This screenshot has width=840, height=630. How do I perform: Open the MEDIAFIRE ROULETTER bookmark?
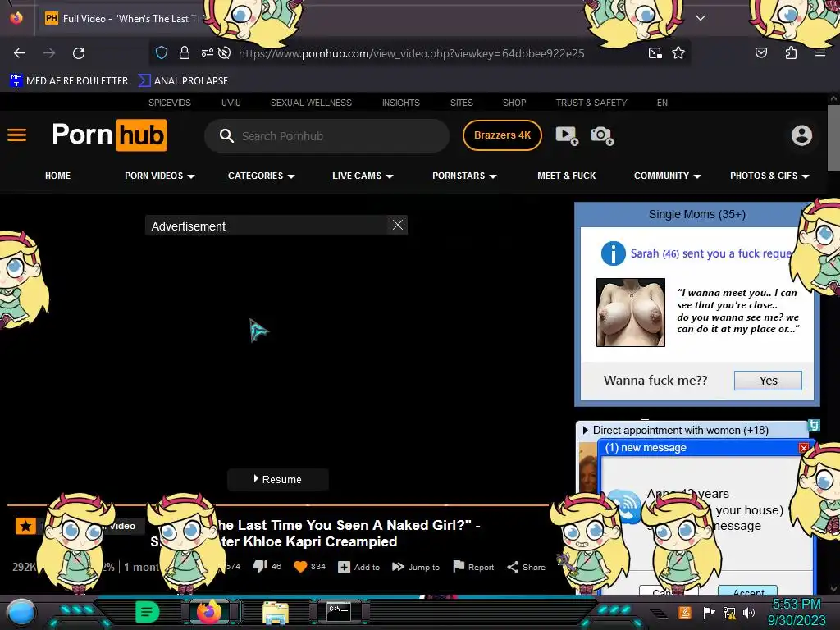tap(69, 81)
